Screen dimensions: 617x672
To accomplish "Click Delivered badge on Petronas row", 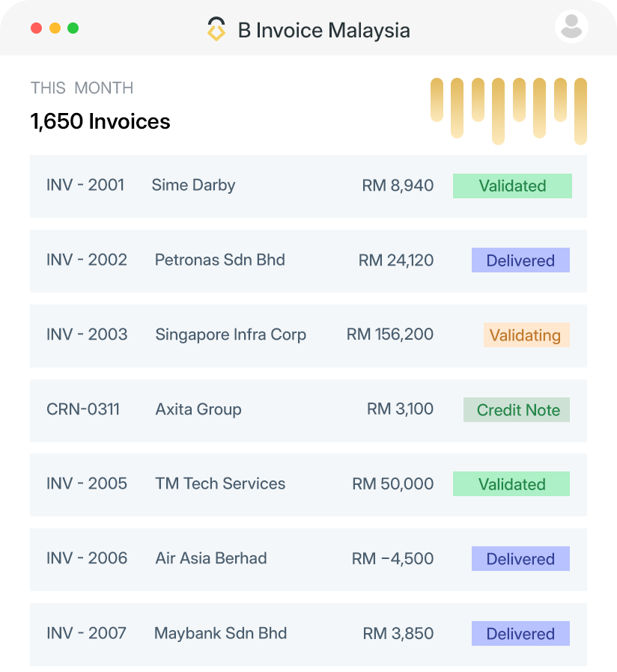I will click(x=520, y=260).
